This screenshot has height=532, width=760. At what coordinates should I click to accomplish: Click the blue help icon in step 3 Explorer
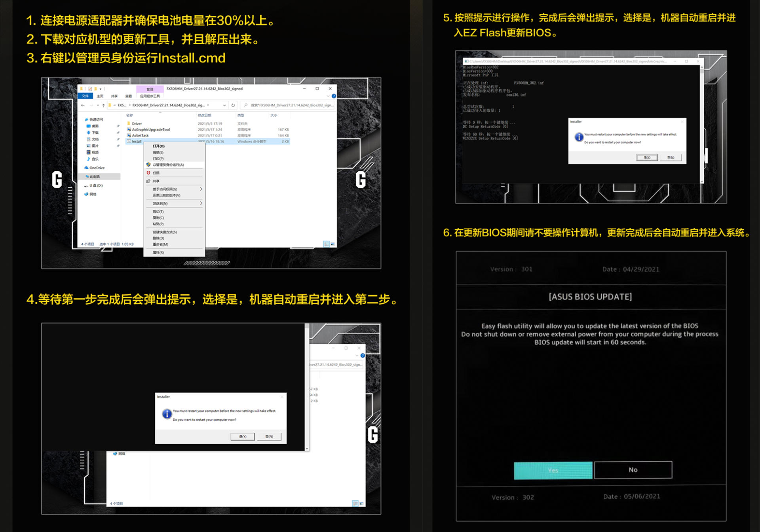334,96
